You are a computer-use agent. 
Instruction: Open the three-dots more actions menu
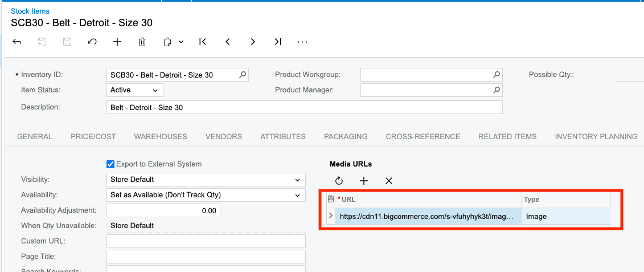coord(302,42)
